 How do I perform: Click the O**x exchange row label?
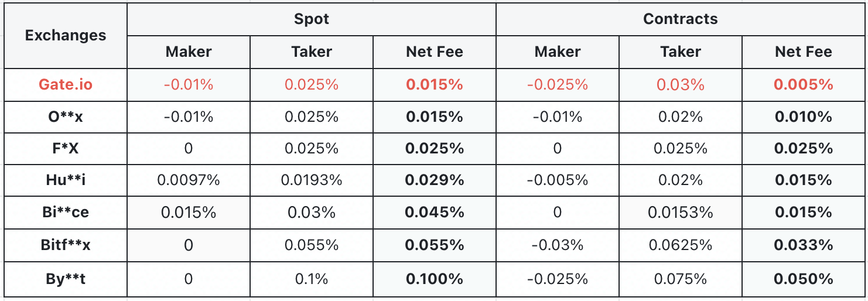pos(66,117)
